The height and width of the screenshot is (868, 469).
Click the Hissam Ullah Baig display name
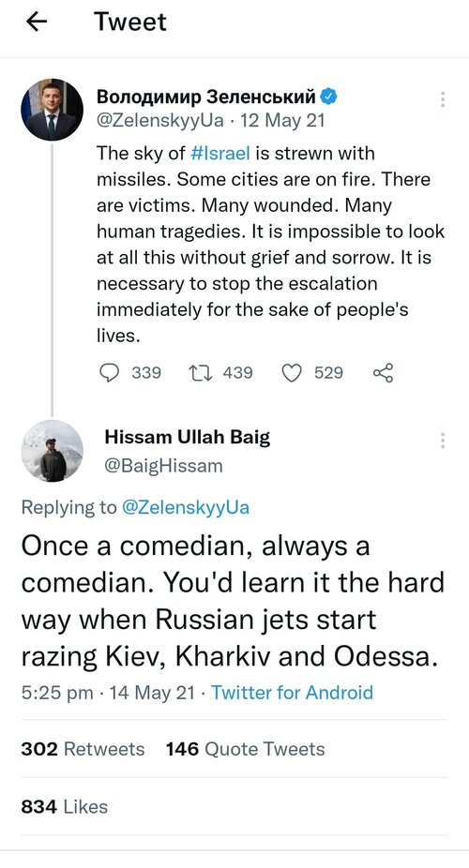tap(188, 438)
